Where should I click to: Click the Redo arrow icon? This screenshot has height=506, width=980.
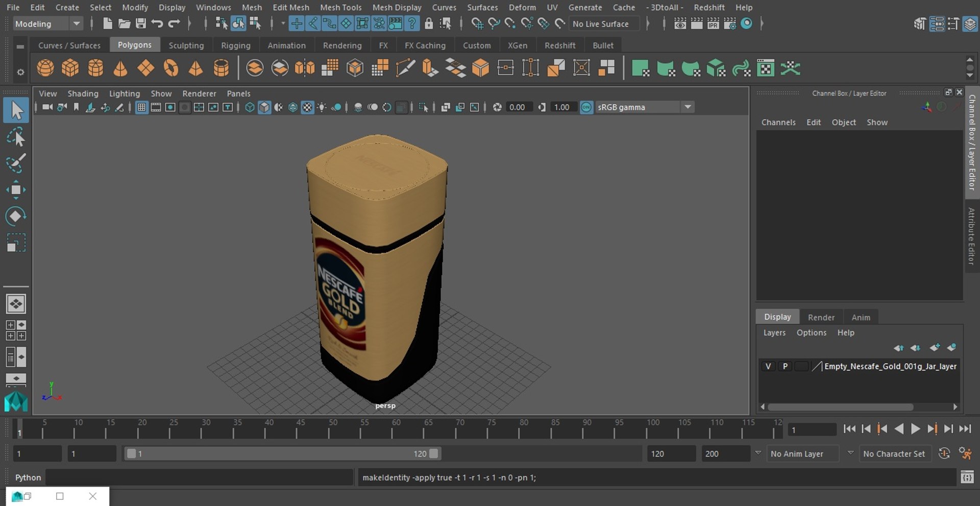click(174, 23)
